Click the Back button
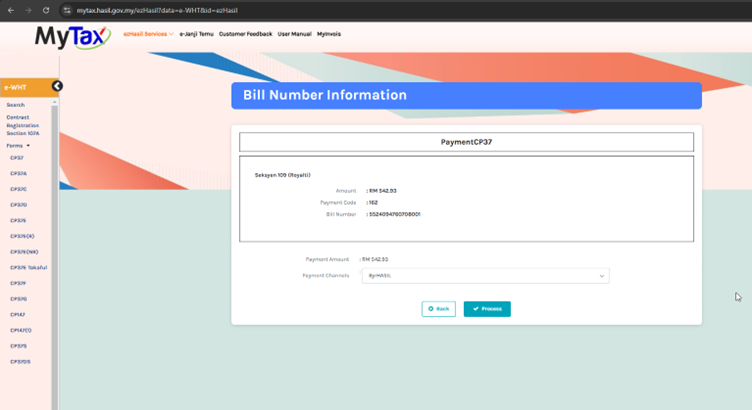 pyautogui.click(x=439, y=309)
